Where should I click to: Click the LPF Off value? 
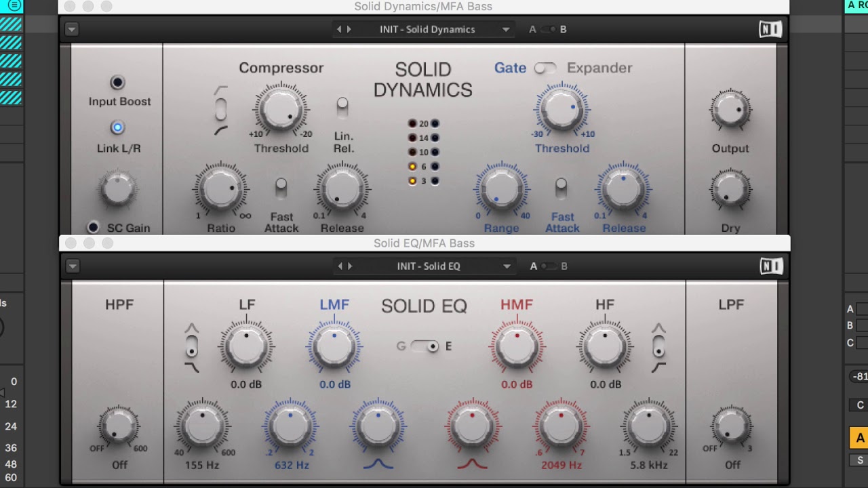tap(732, 465)
